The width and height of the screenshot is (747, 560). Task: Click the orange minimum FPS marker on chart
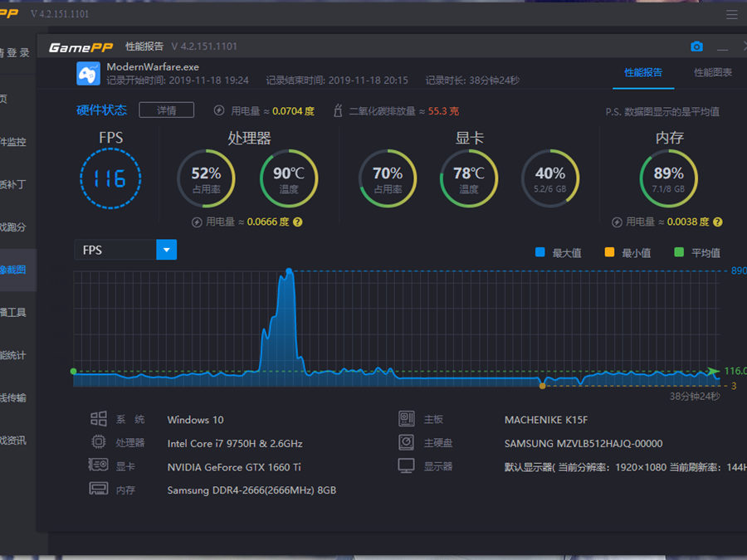tap(542, 386)
